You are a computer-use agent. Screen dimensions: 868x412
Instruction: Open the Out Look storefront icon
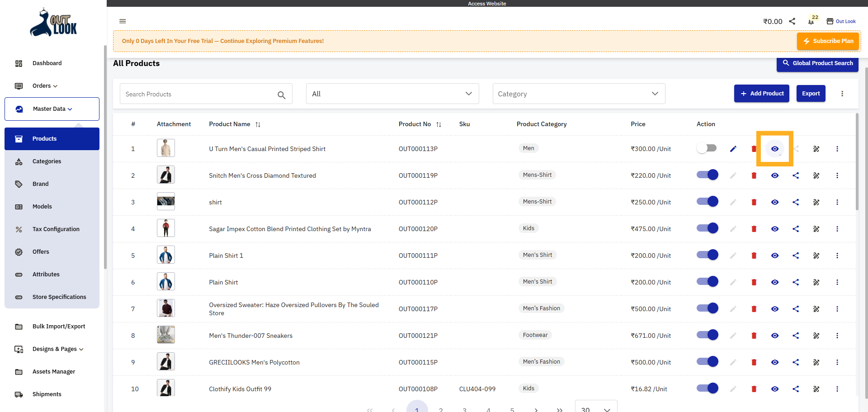[x=830, y=21]
